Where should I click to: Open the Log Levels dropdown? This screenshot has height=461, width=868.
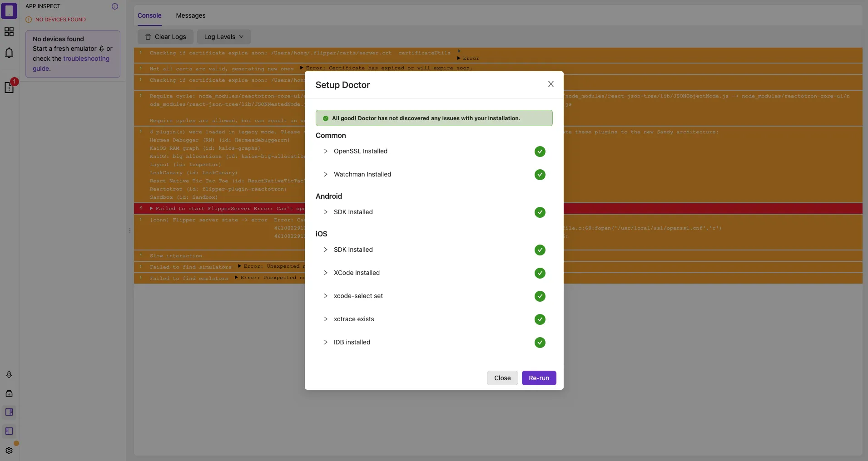[224, 37]
